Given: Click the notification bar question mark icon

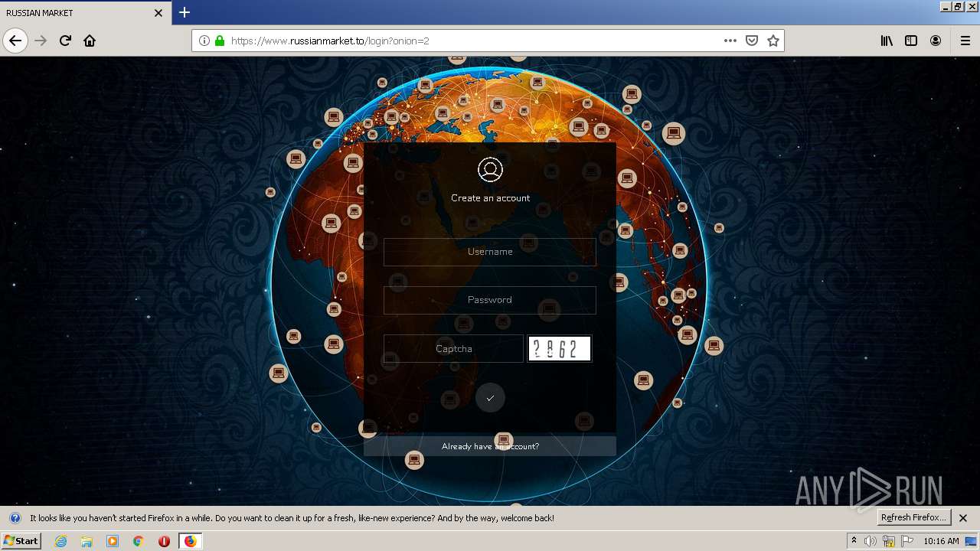Looking at the screenshot, I should click(x=15, y=518).
